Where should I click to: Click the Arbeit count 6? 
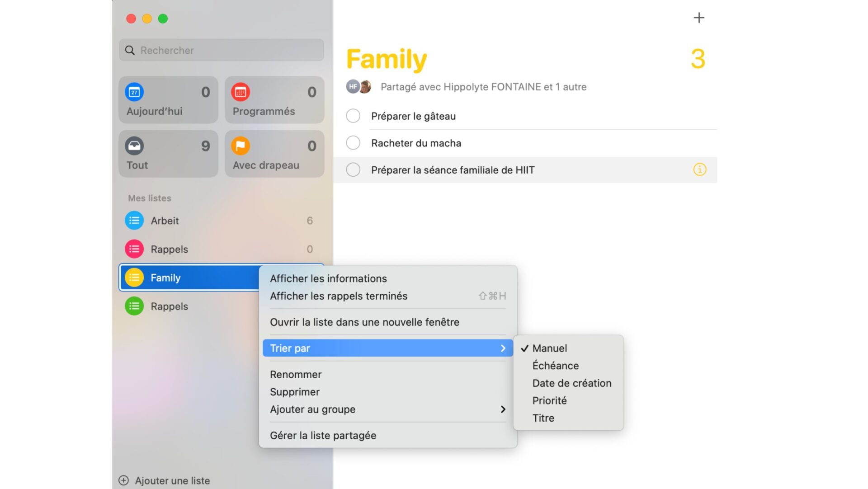point(310,221)
